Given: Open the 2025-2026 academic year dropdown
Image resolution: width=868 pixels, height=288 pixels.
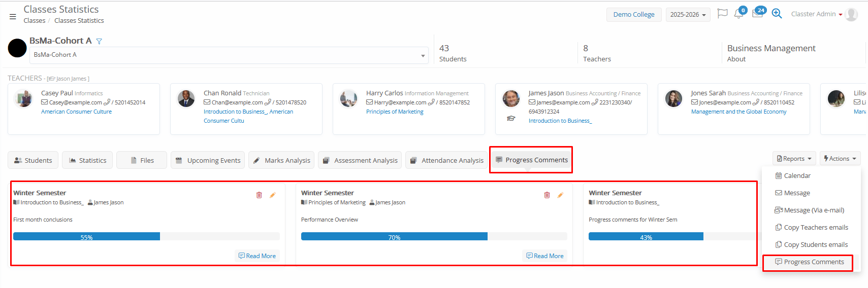Looking at the screenshot, I should coord(688,15).
